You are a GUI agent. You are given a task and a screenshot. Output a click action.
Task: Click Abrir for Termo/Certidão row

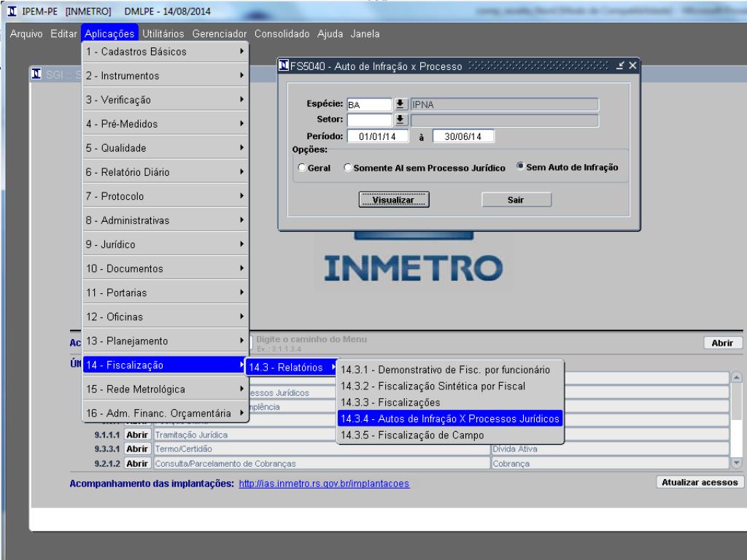point(137,448)
